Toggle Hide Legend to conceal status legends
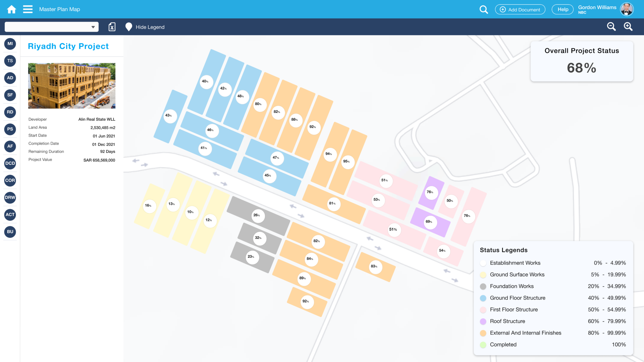Screen dimensions: 644x362 point(150,27)
